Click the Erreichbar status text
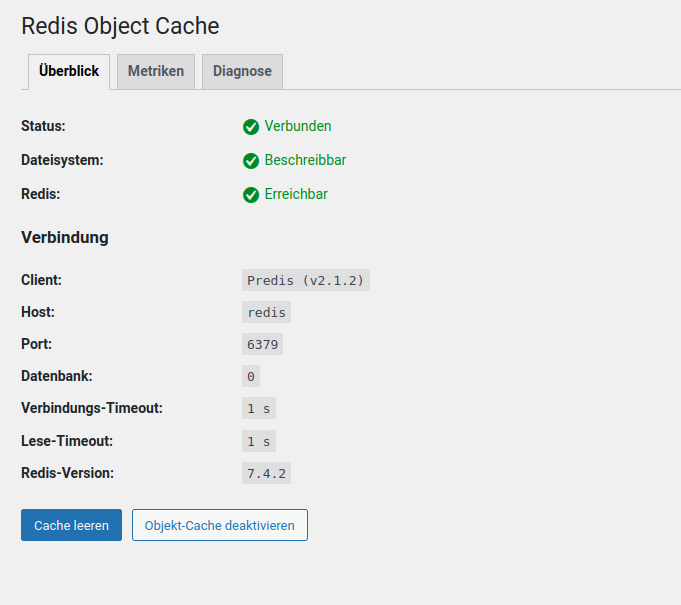Viewport: 681px width, 605px height. (x=296, y=194)
